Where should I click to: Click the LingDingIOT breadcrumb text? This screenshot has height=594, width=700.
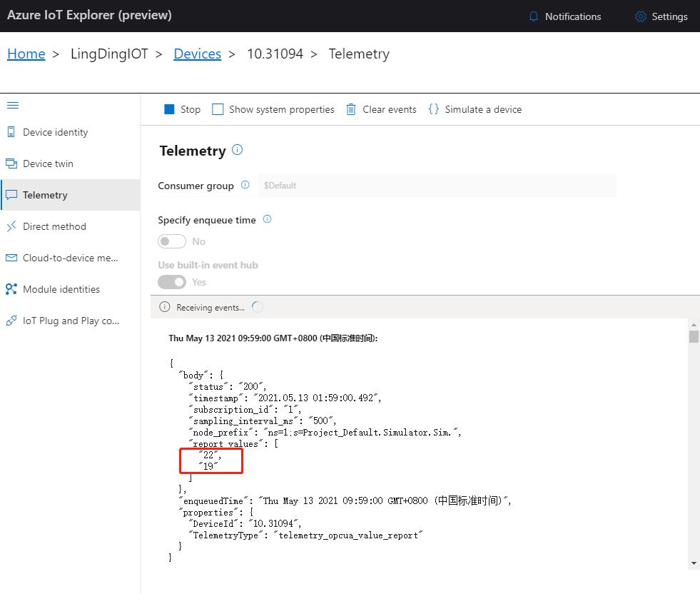tap(109, 54)
